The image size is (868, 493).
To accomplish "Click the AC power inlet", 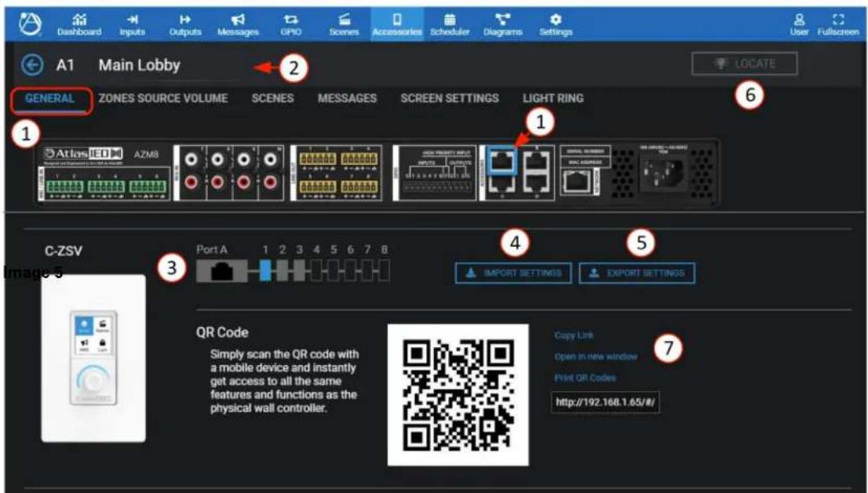I will pos(663,173).
